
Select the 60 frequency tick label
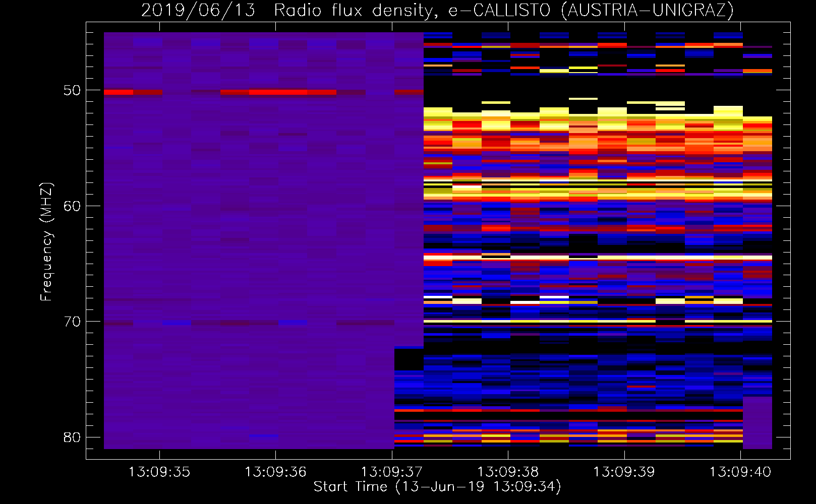tap(72, 206)
